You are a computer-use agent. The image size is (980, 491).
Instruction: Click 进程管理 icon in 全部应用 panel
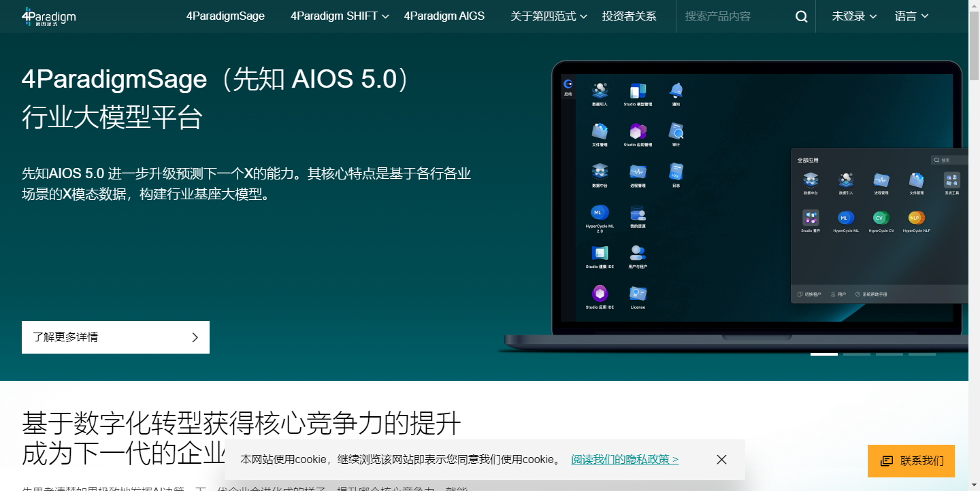(881, 180)
